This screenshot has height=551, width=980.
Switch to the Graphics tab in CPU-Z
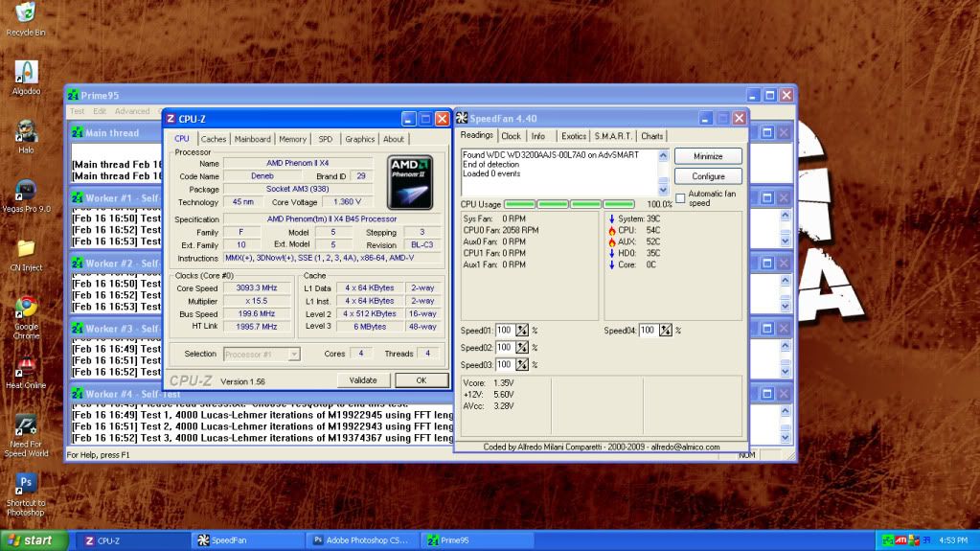pyautogui.click(x=359, y=139)
